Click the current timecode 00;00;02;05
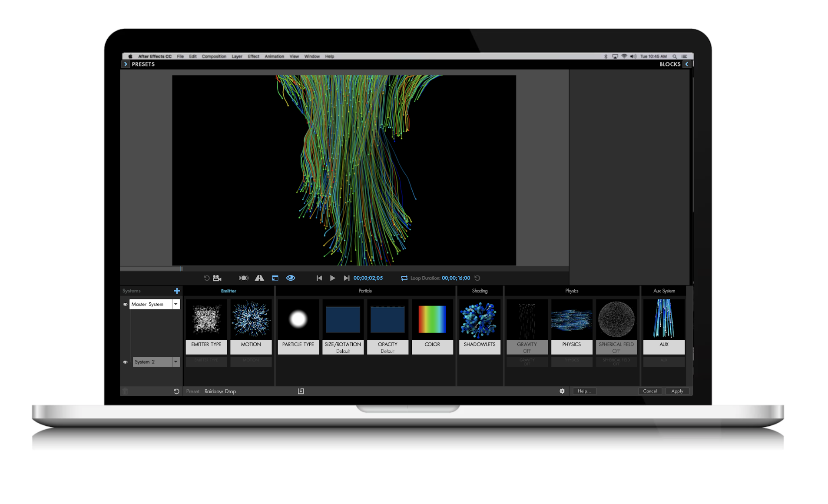 pyautogui.click(x=368, y=278)
